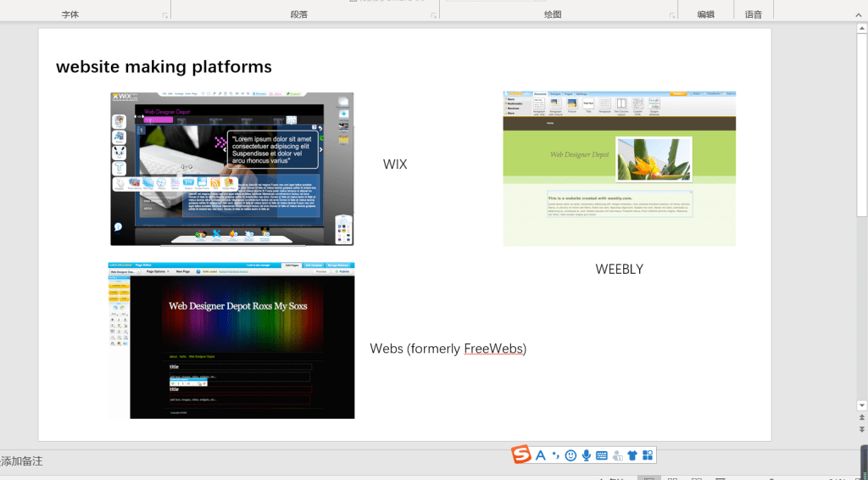The image size is (868, 480).
Task: Click the 'website making platforms' title text
Action: click(x=164, y=67)
